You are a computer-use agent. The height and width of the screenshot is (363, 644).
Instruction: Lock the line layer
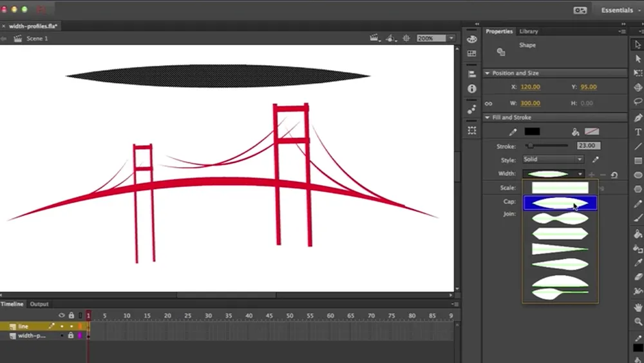pyautogui.click(x=71, y=326)
